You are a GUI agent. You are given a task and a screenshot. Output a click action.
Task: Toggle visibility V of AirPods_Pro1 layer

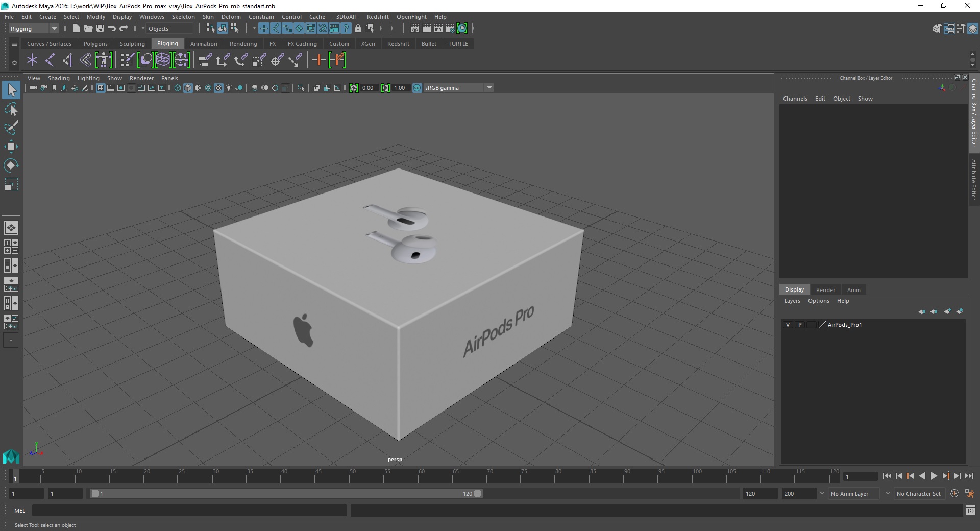[x=788, y=325]
